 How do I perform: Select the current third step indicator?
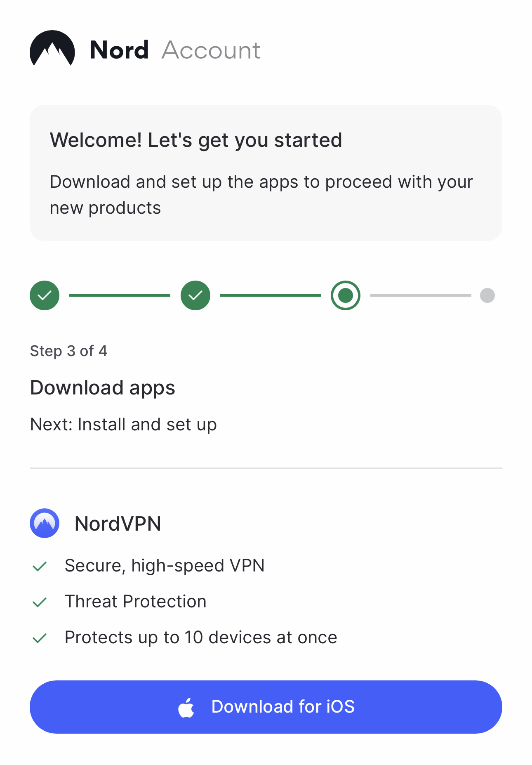[346, 295]
